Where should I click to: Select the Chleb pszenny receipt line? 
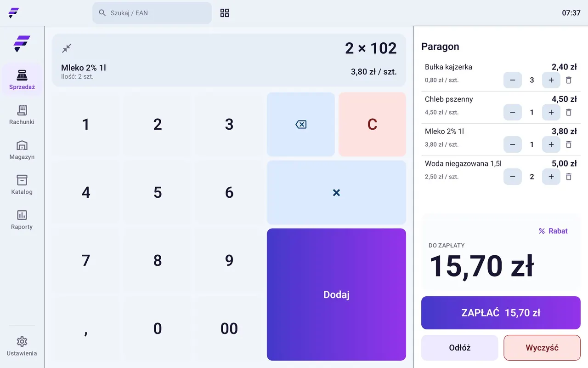(x=501, y=107)
